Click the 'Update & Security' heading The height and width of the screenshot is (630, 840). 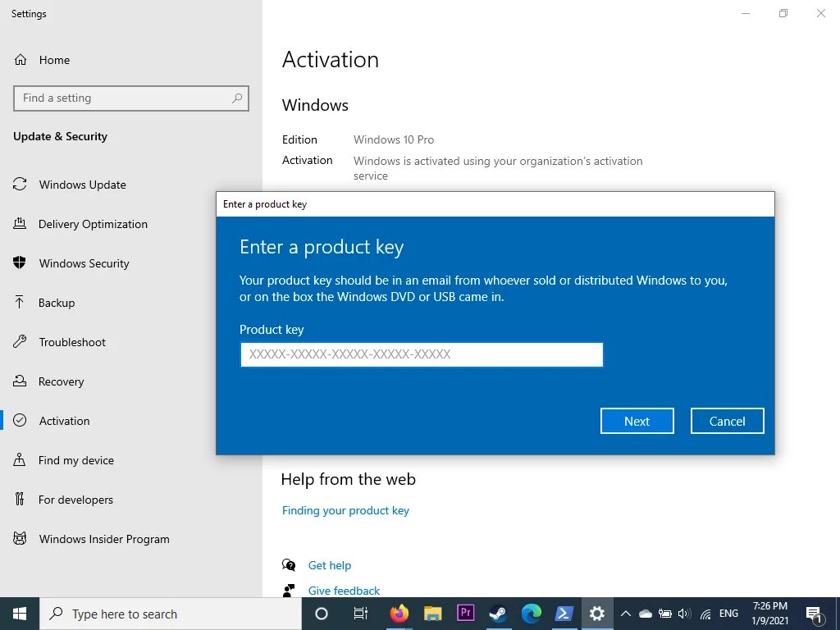point(60,137)
